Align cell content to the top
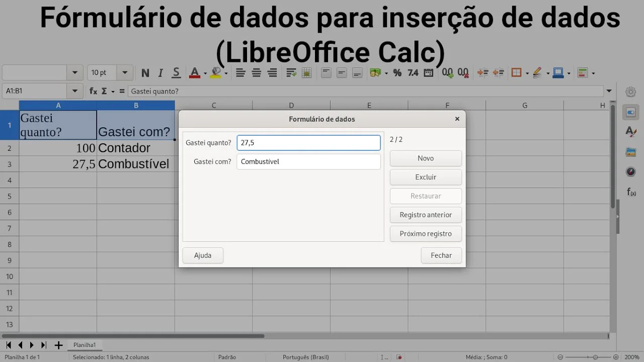The image size is (644, 362). pyautogui.click(x=326, y=73)
